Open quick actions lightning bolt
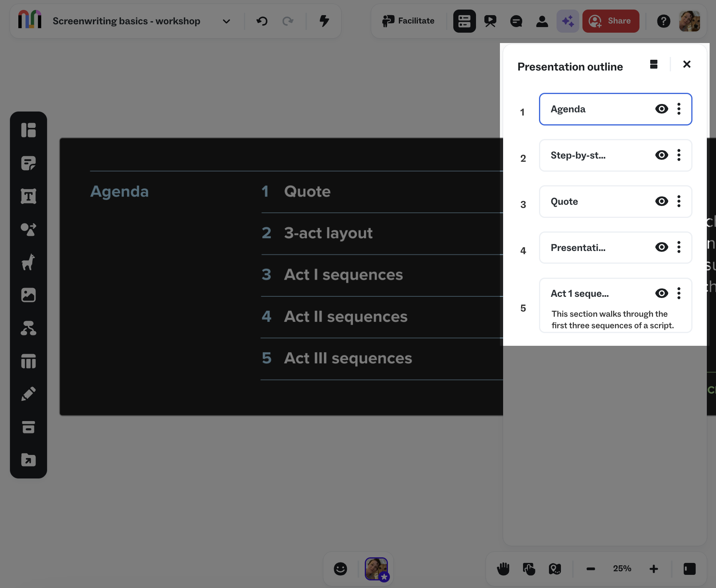This screenshot has width=716, height=588. pyautogui.click(x=325, y=21)
